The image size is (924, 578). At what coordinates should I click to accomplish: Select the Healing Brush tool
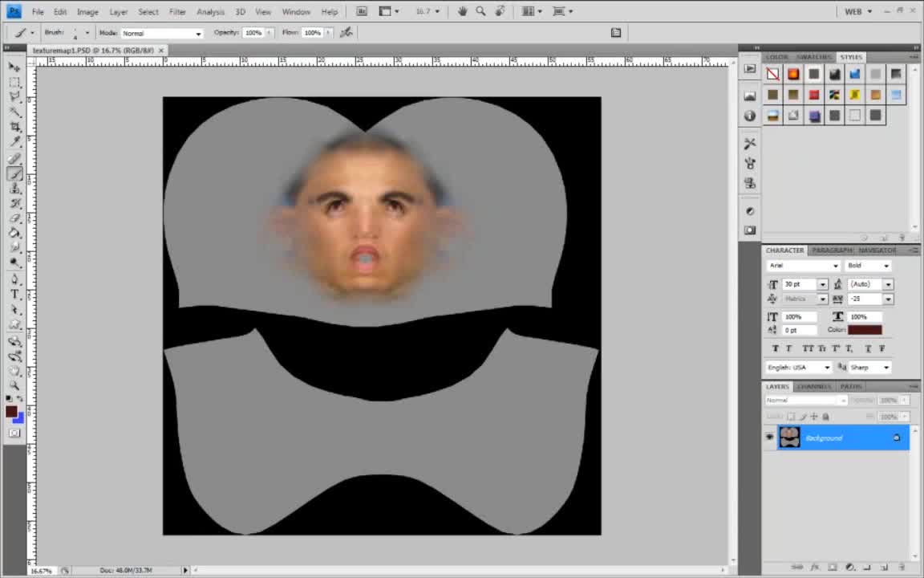click(x=14, y=158)
